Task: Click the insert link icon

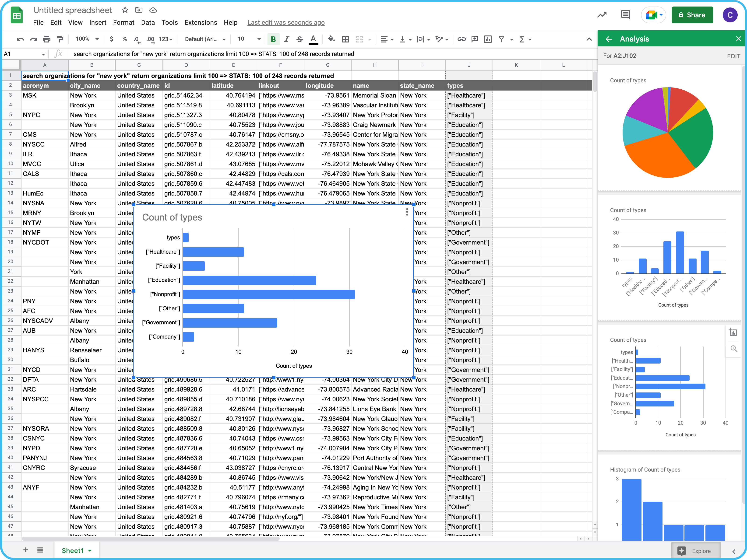Action: pos(461,39)
